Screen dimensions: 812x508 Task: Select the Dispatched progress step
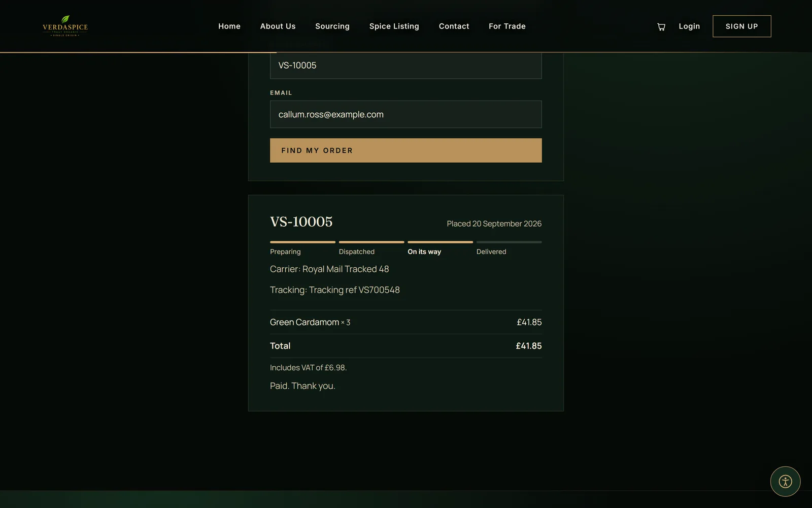pyautogui.click(x=371, y=248)
